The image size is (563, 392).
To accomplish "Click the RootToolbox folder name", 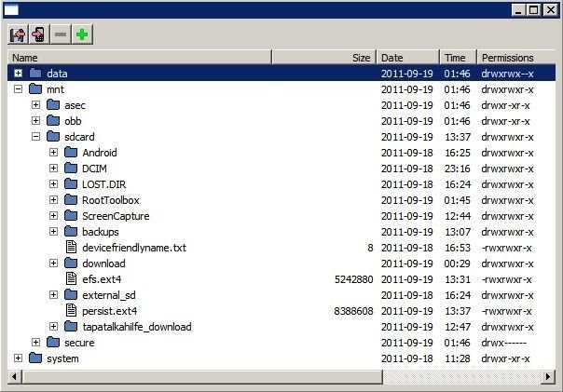I will [x=111, y=200].
